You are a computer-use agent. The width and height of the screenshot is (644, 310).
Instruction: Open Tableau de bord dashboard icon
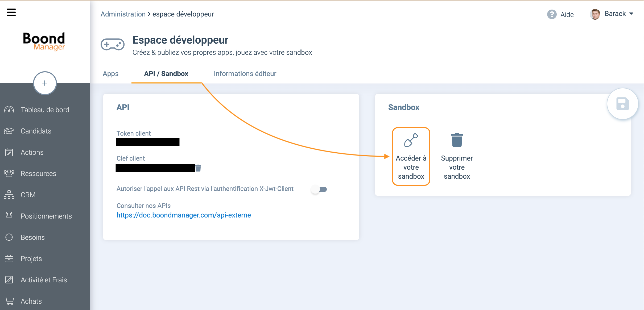[9, 110]
